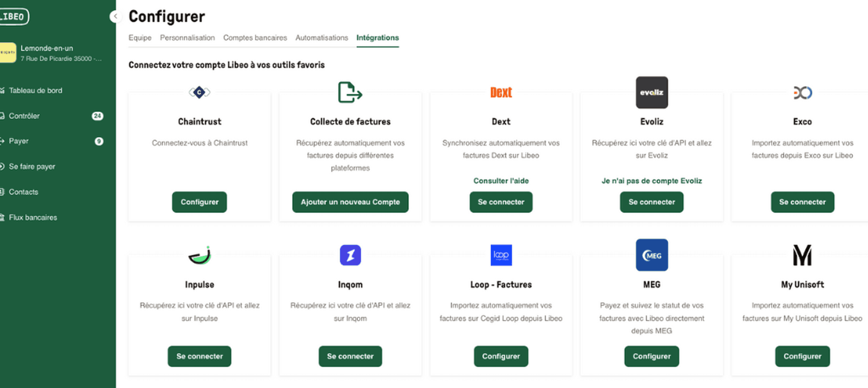The image size is (868, 388).
Task: Open the Automatisations tab
Action: click(x=321, y=37)
